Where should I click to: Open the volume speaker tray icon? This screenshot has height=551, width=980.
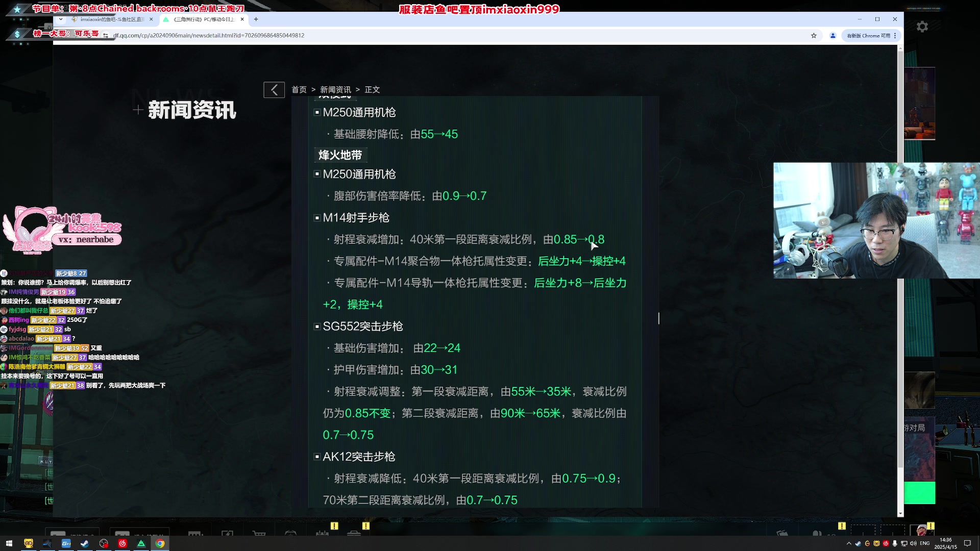coord(913,543)
